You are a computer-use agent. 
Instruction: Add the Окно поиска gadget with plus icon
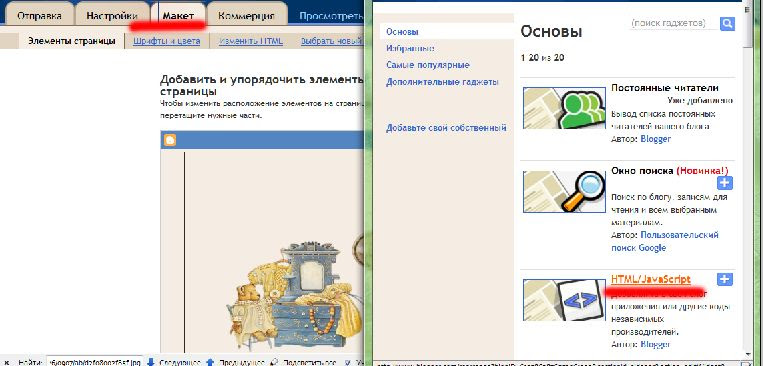click(x=725, y=183)
